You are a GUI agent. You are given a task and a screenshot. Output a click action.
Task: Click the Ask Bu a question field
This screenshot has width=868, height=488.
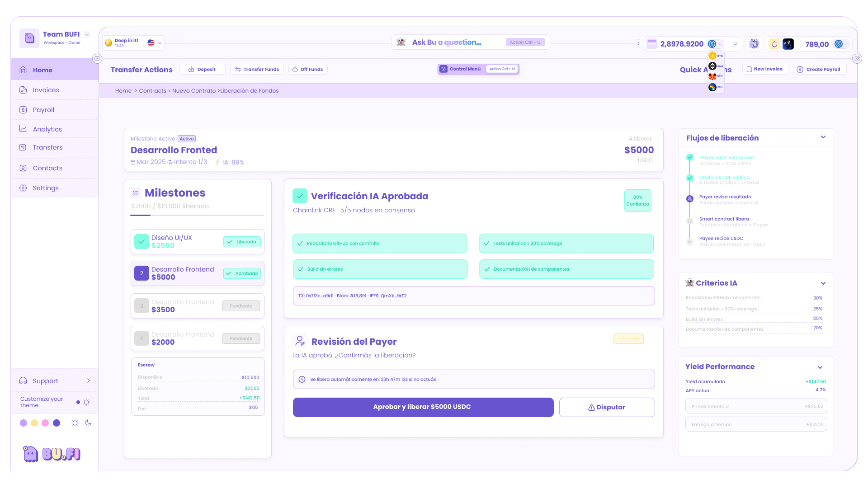coord(447,42)
